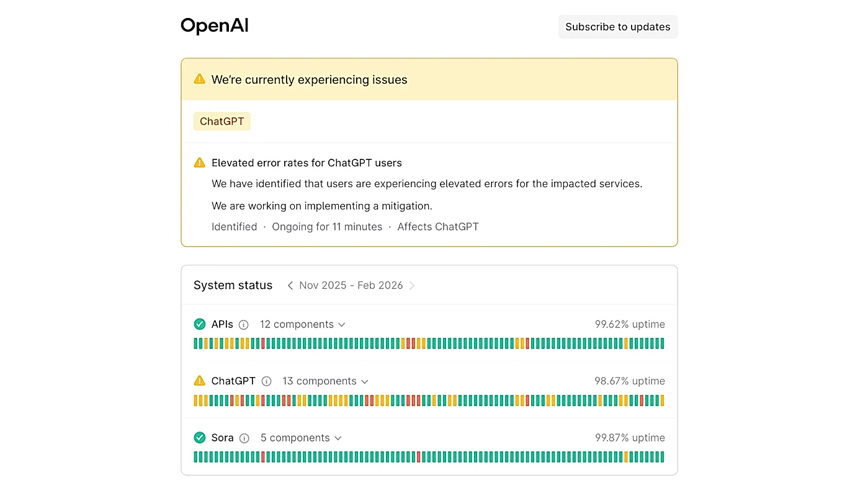The image size is (868, 488).
Task: Click the info icon next to APIs
Action: pos(244,324)
